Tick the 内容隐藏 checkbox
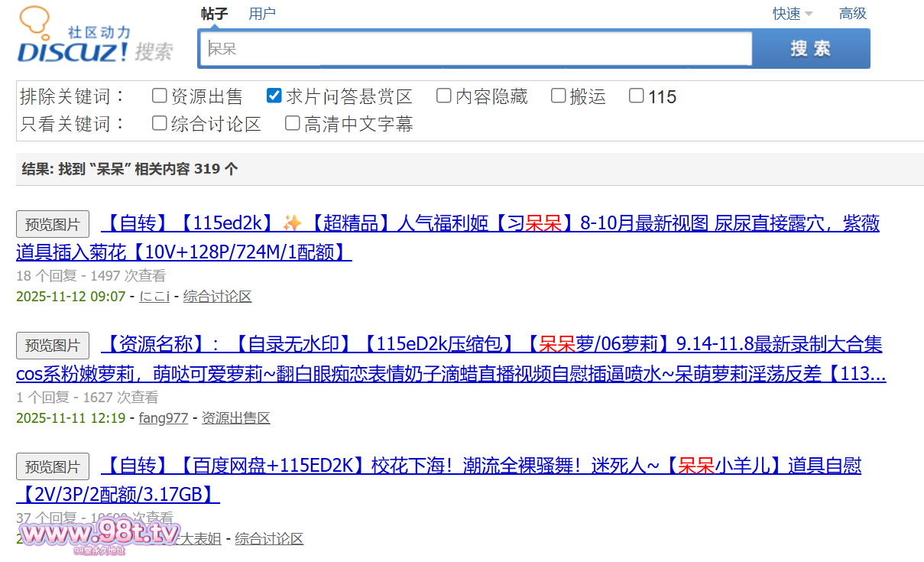 443,96
